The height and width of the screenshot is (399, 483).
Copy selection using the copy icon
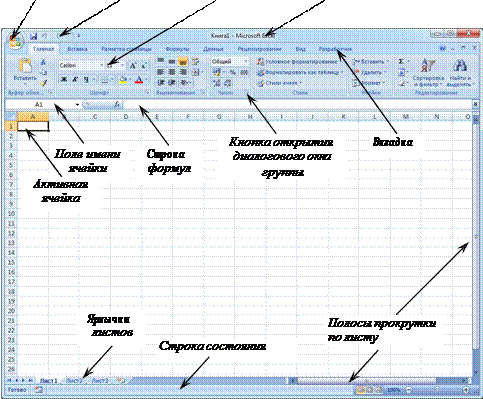click(x=43, y=72)
